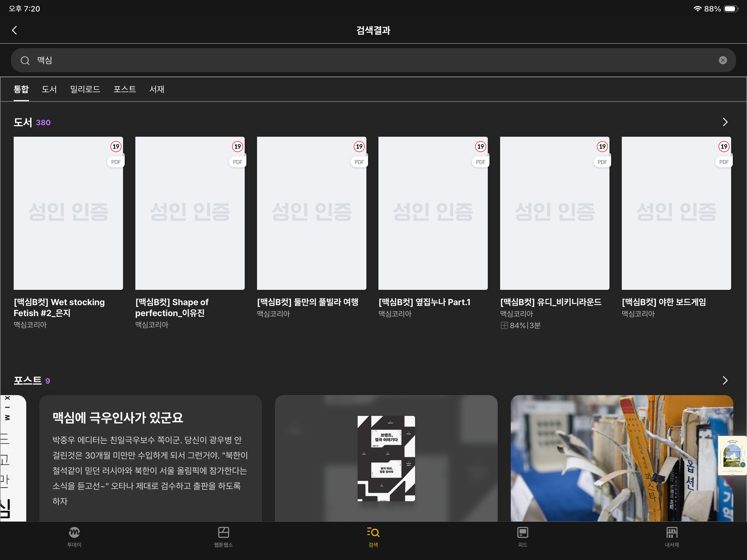Open the 브랜드, 결국 이야기다 post card

pyautogui.click(x=386, y=458)
